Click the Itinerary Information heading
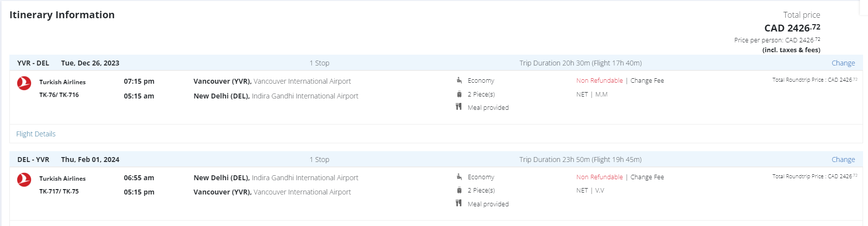This screenshot has height=226, width=868. point(62,15)
